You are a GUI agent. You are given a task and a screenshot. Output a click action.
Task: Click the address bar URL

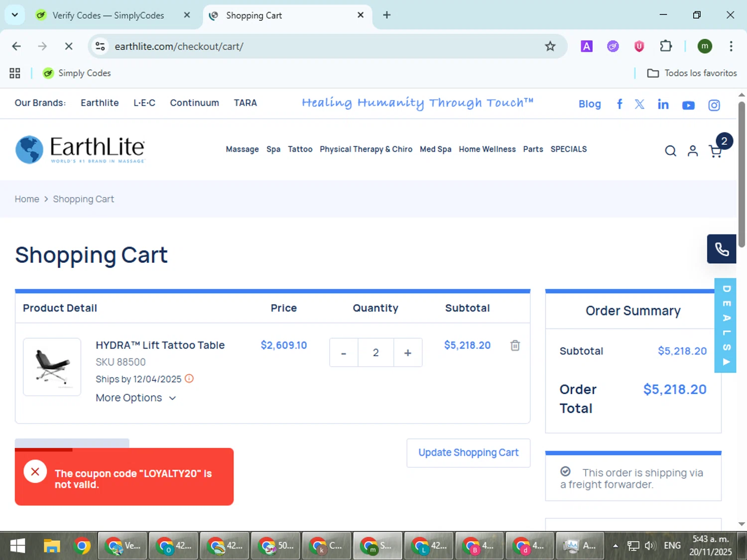point(179,46)
